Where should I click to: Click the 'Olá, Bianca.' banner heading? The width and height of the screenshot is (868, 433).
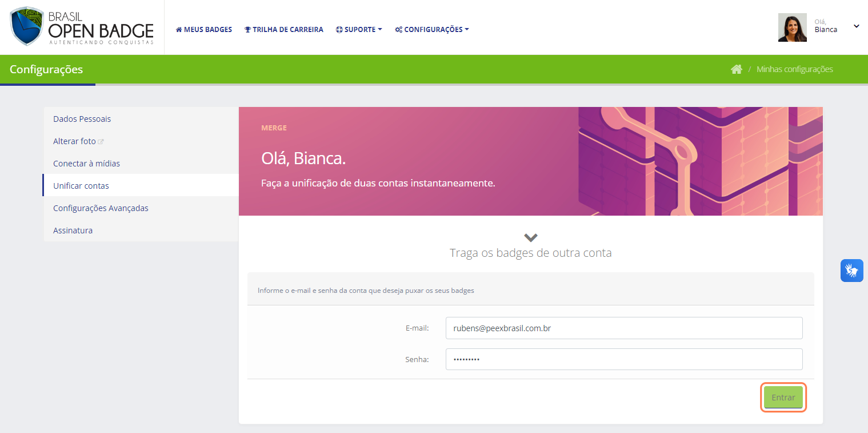[x=303, y=158]
